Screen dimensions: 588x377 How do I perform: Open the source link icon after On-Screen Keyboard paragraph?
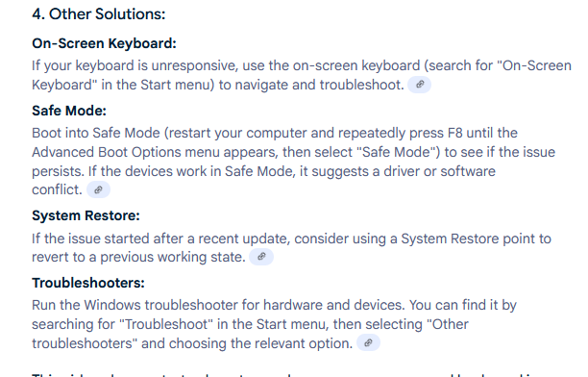point(419,85)
